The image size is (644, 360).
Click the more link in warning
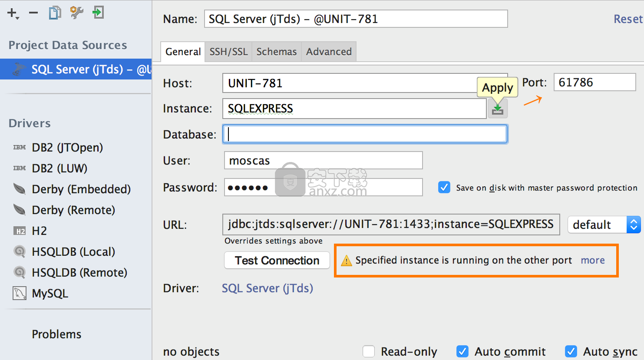[x=593, y=261]
